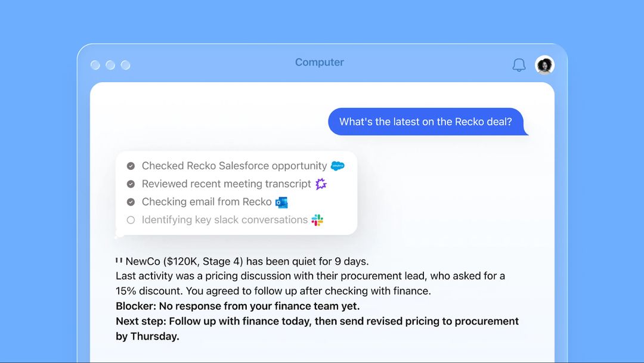Click the Outlook email icon

click(281, 202)
